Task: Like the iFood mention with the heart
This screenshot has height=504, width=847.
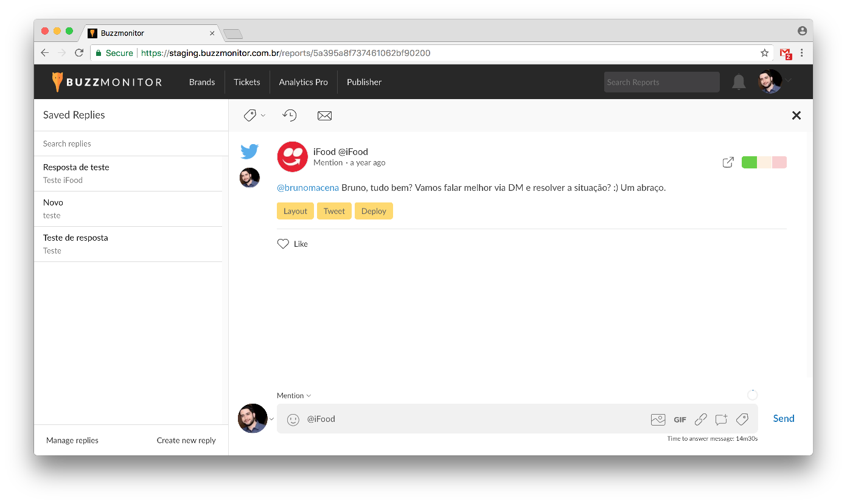Action: [x=283, y=244]
